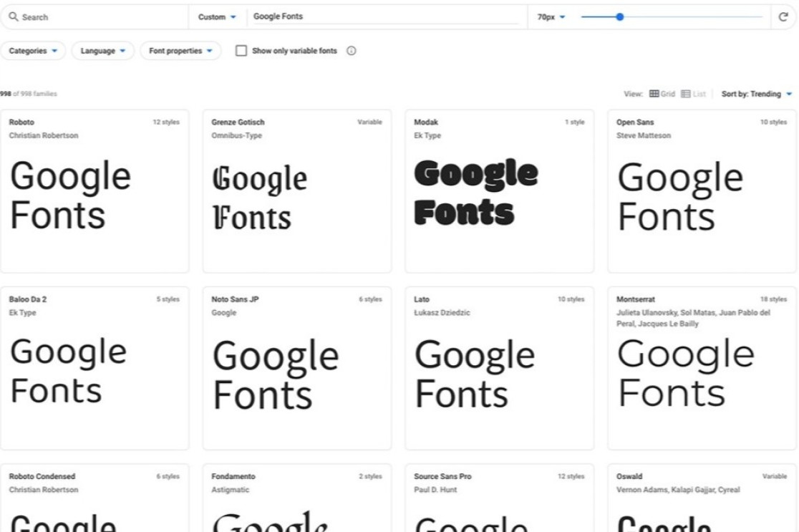Open the Modak font card
Viewport: 799px width, 532px height.
pyautogui.click(x=500, y=191)
